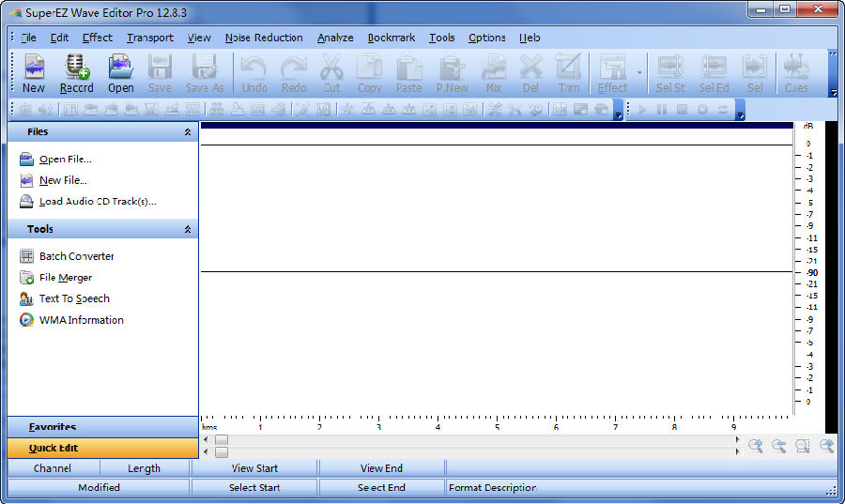Click the Stop transport button
Viewport: 845px width, 504px height.
point(683,110)
